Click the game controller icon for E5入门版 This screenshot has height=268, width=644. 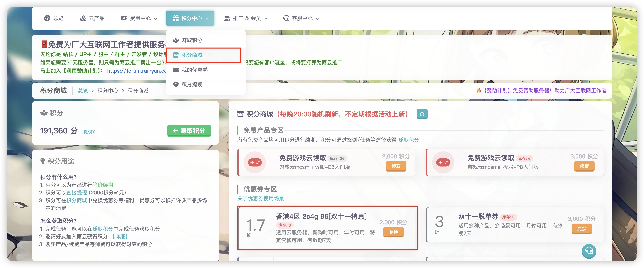click(254, 162)
